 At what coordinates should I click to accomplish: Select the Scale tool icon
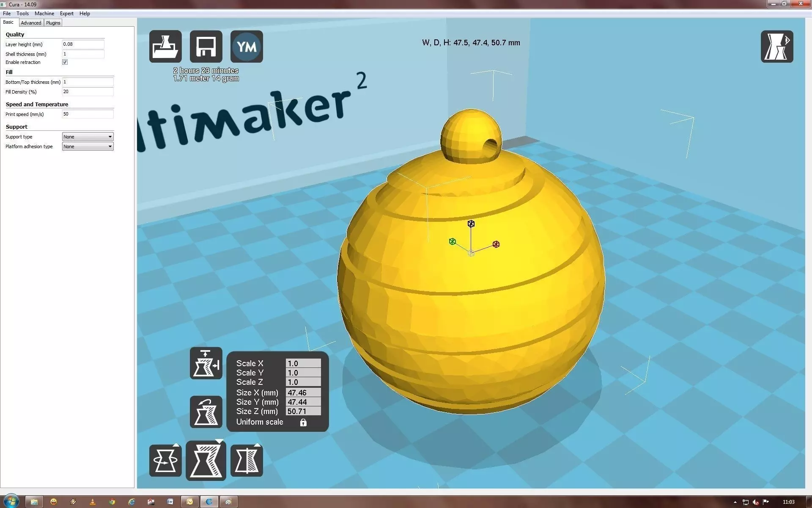[x=206, y=461]
